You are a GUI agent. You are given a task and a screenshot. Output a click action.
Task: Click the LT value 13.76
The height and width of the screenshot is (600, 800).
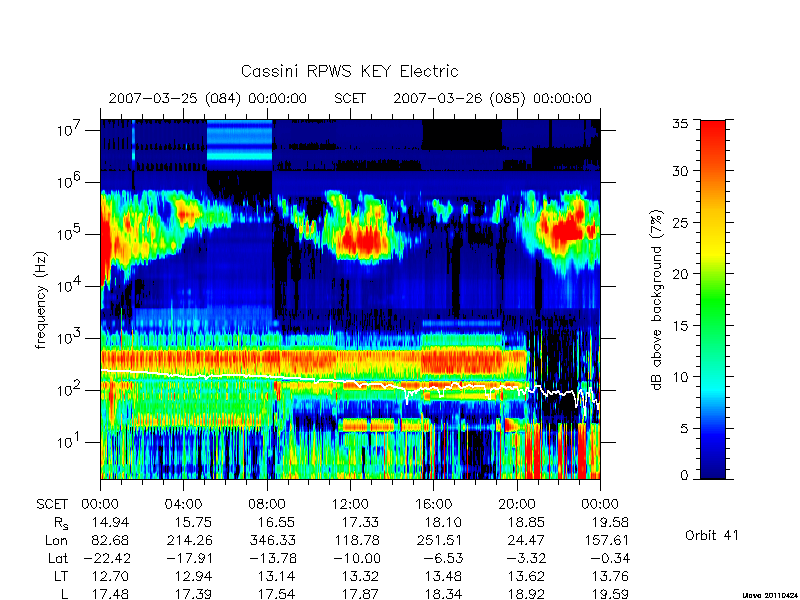[609, 577]
